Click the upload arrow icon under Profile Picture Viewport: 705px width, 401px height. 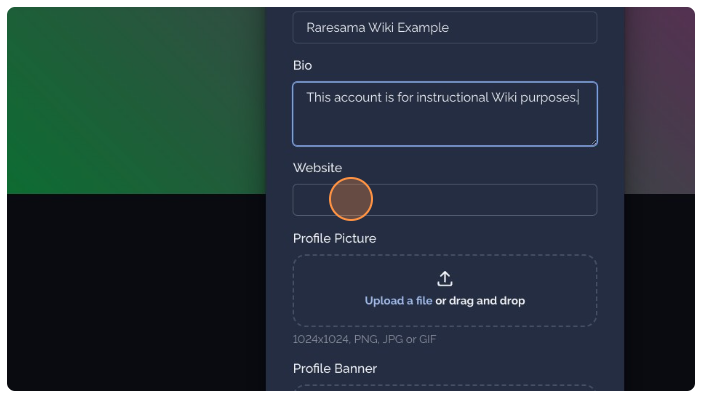pyautogui.click(x=445, y=279)
